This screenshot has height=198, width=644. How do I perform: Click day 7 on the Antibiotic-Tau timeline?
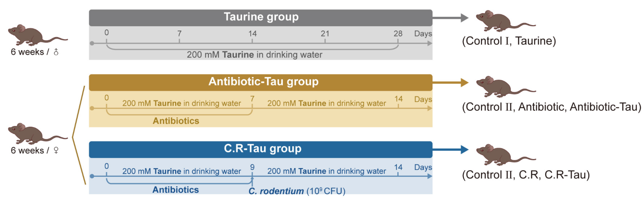tap(252, 99)
